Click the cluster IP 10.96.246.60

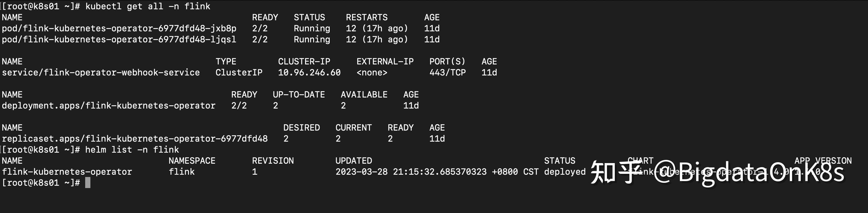(x=309, y=73)
